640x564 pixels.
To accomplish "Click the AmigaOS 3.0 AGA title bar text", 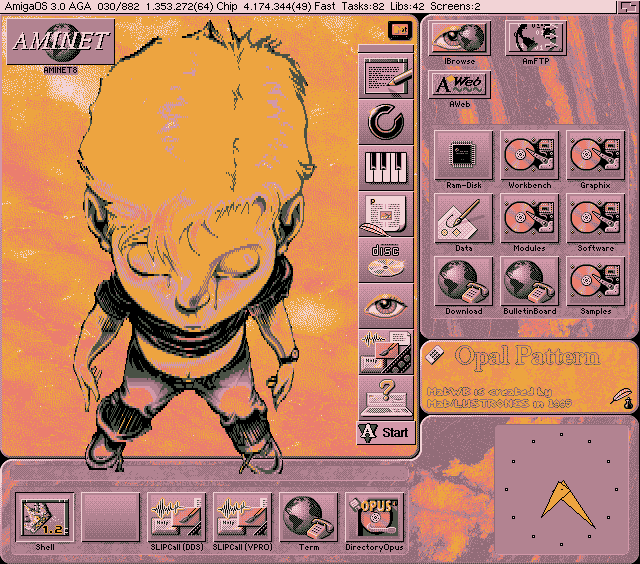I will click(x=48, y=6).
